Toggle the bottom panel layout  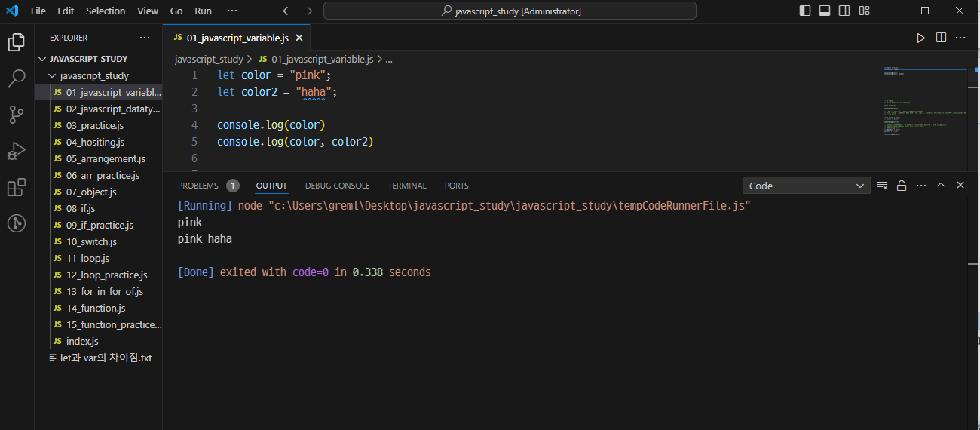pyautogui.click(x=825, y=11)
